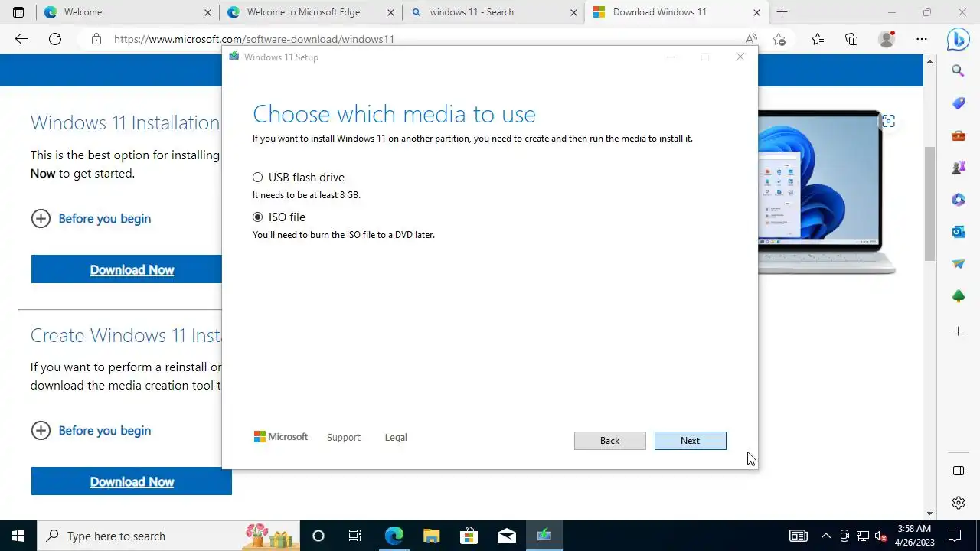
Task: Open the notification center icon
Action: pyautogui.click(x=955, y=536)
